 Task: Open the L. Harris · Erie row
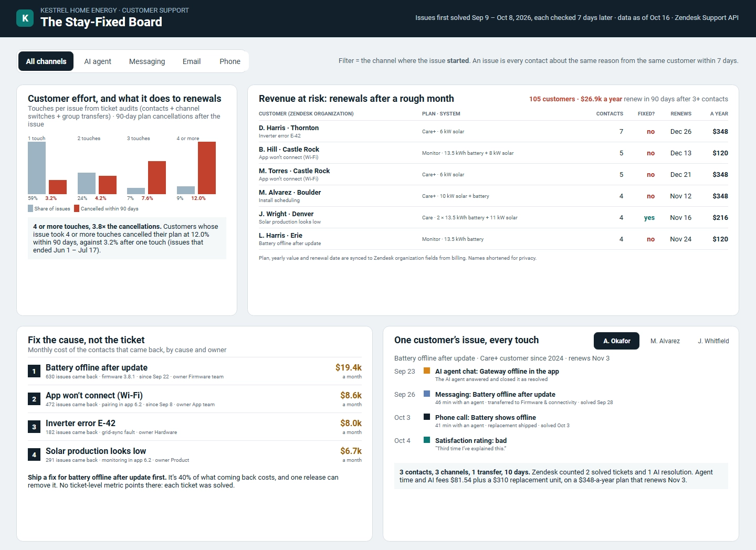tap(493, 239)
